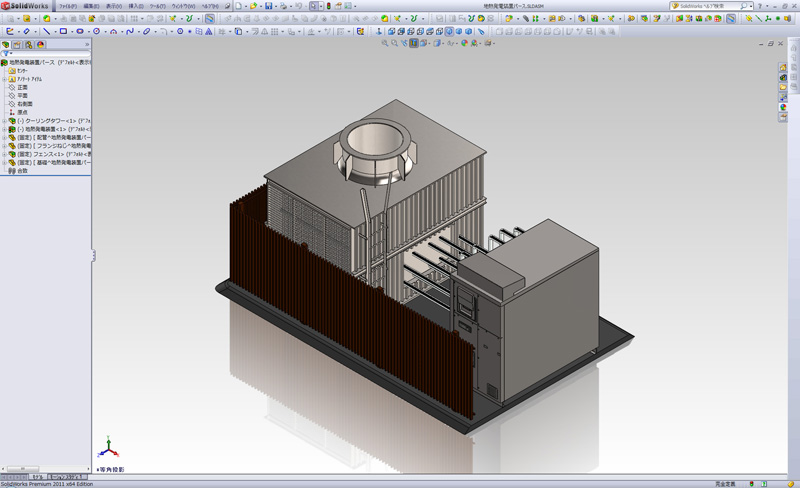Expand the クーリングタワー<1> component node
Screen dimensions: 800x488
(x=4, y=121)
